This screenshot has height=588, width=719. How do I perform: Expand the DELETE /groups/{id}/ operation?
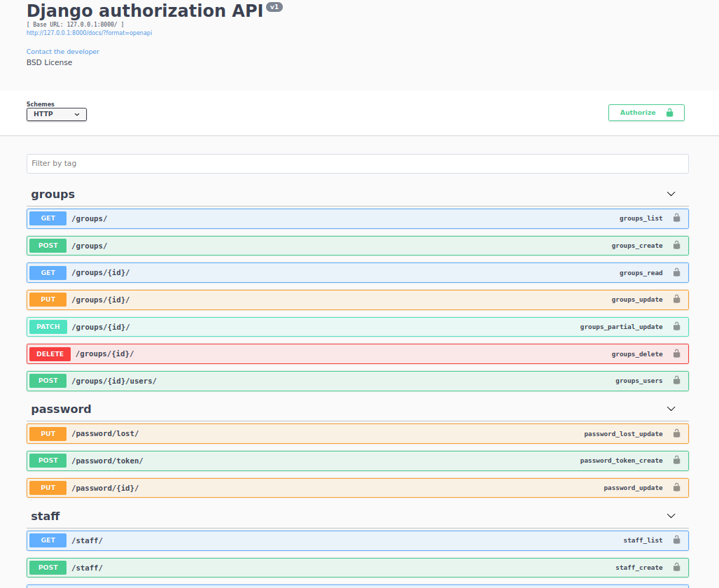coord(358,353)
